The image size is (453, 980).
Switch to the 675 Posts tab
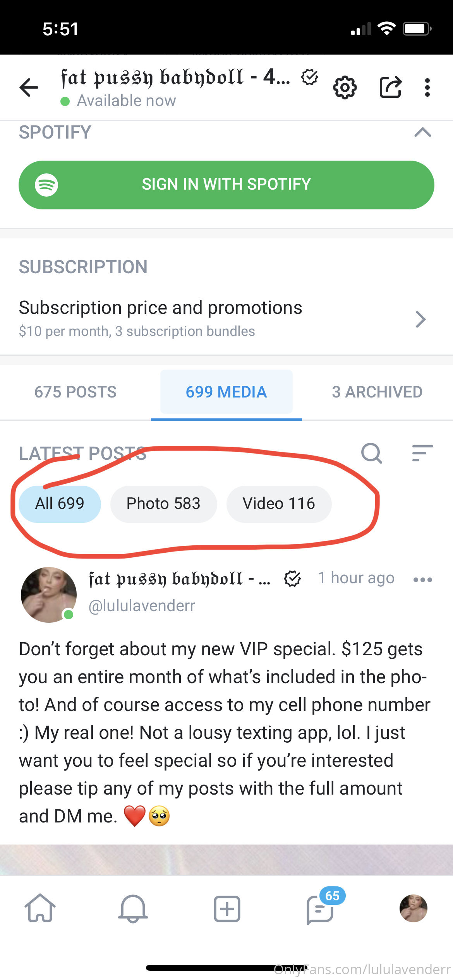click(75, 392)
